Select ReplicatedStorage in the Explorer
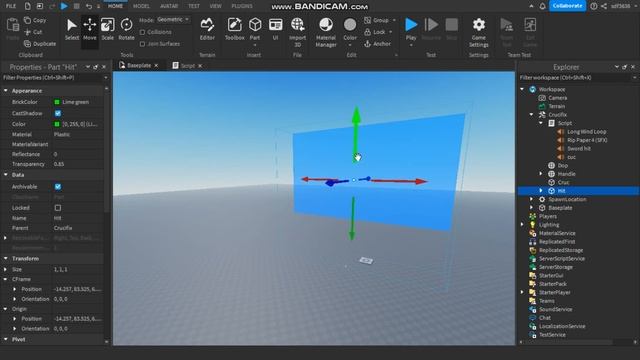 (561, 250)
